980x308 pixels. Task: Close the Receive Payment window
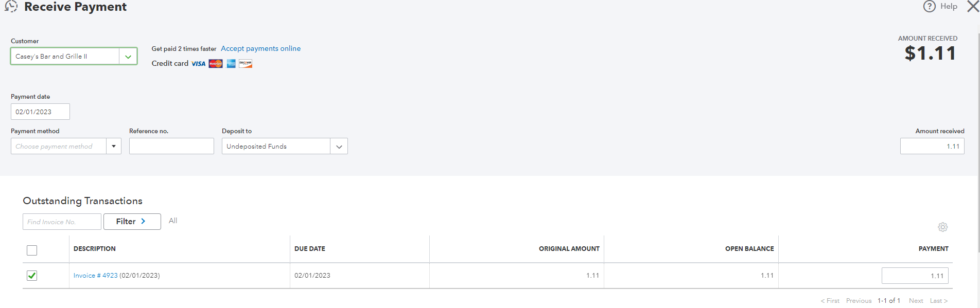(973, 6)
